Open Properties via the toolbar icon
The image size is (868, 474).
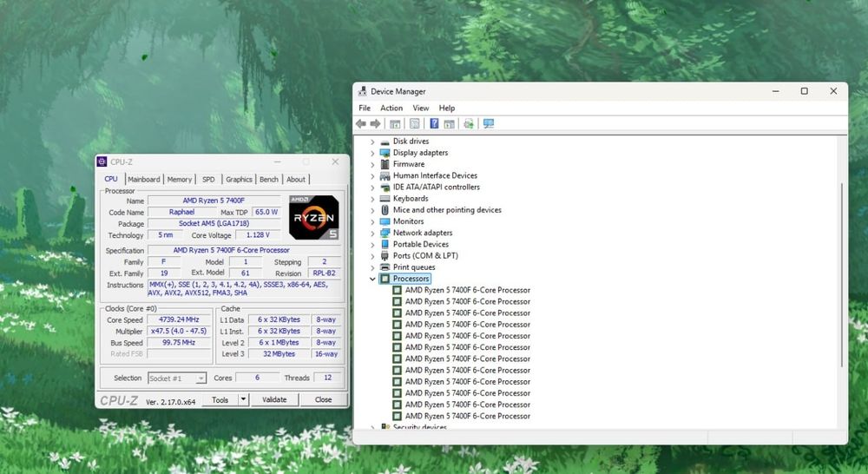pyautogui.click(x=414, y=123)
